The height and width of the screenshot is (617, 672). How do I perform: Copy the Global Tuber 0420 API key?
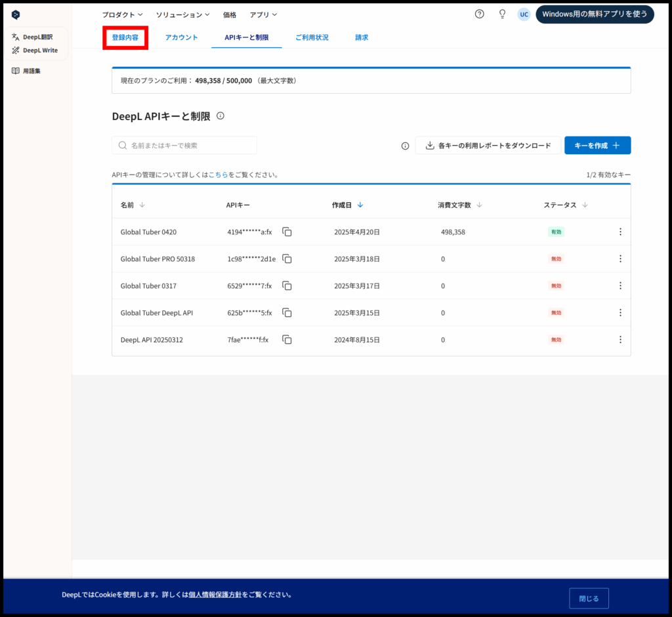[287, 232]
